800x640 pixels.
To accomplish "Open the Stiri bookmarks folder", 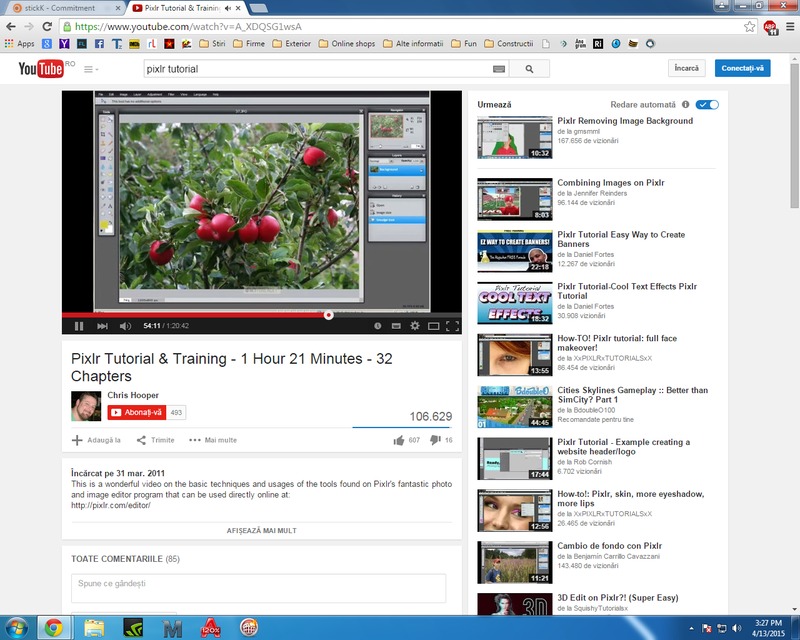I will click(212, 44).
